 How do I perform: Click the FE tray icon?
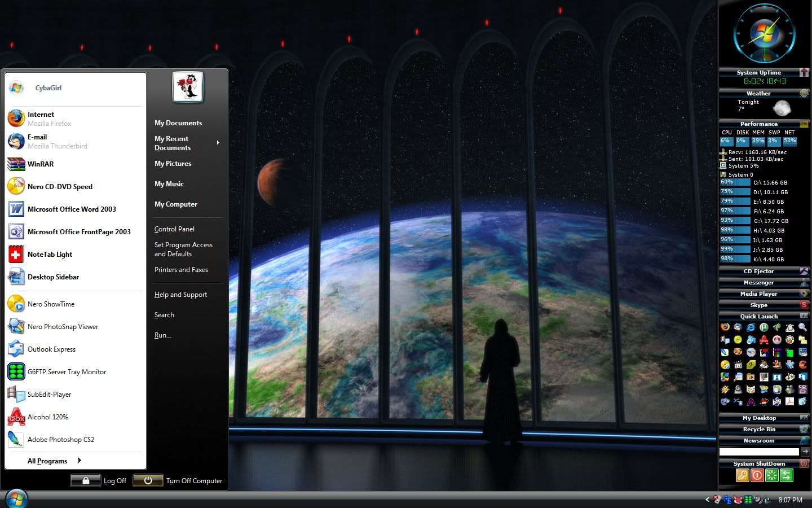click(x=727, y=500)
